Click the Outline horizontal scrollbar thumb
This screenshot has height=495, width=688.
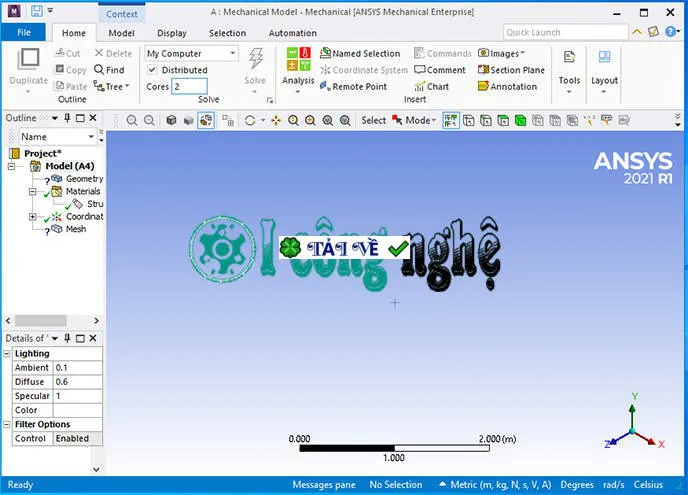tap(40, 321)
